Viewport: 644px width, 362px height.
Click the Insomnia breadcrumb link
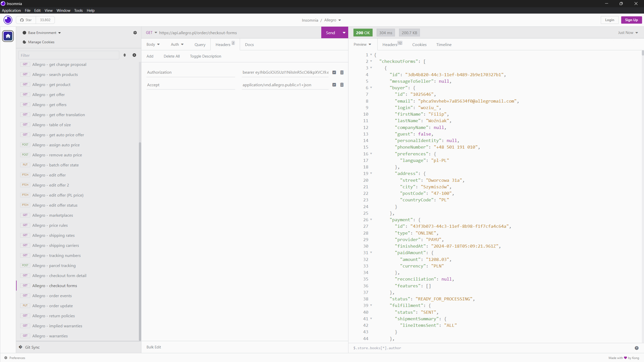coord(310,20)
